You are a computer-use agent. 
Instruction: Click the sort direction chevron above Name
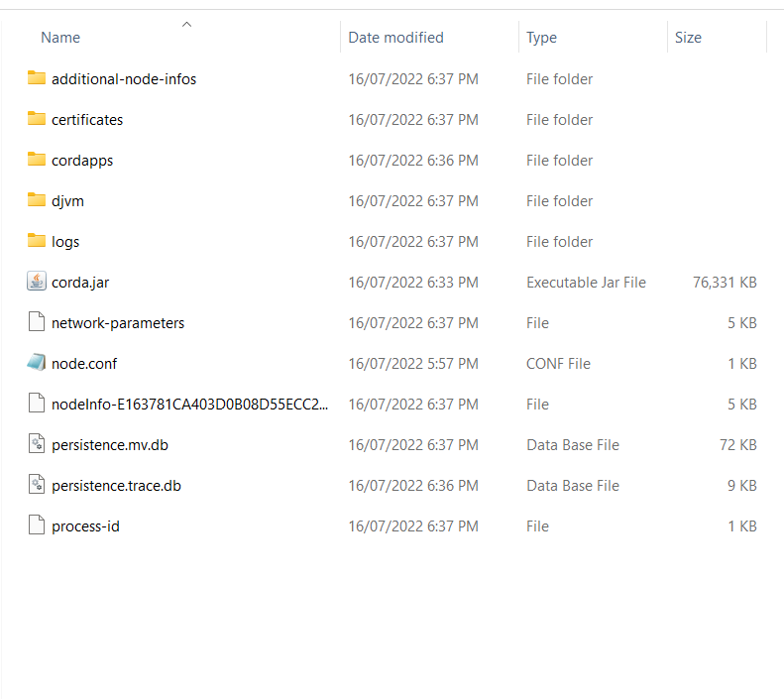click(x=186, y=24)
